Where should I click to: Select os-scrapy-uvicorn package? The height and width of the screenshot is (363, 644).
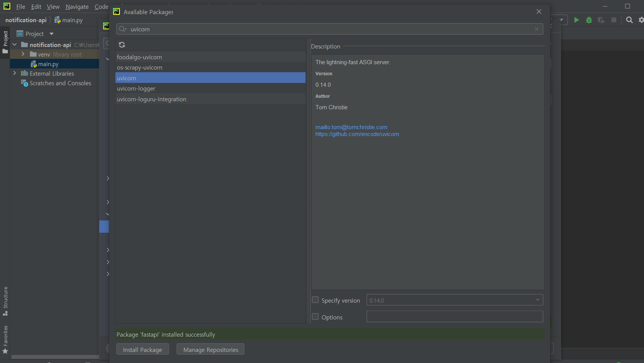[x=210, y=67]
